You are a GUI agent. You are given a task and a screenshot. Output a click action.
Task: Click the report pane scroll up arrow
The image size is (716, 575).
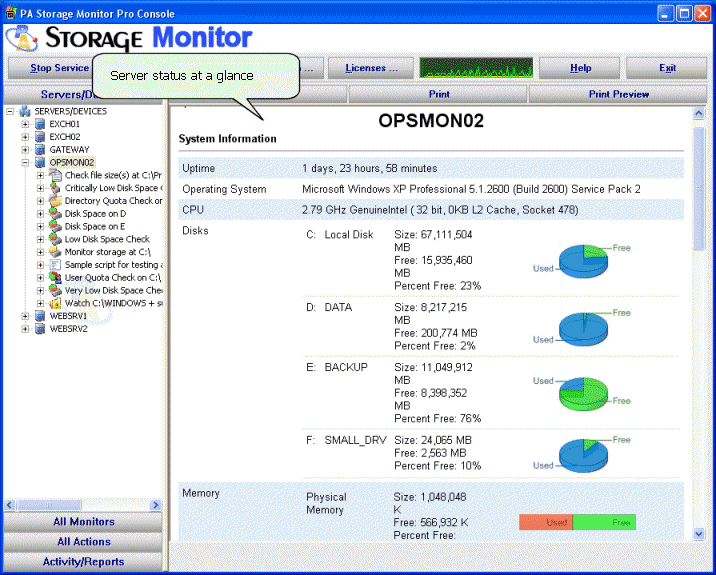pos(699,113)
